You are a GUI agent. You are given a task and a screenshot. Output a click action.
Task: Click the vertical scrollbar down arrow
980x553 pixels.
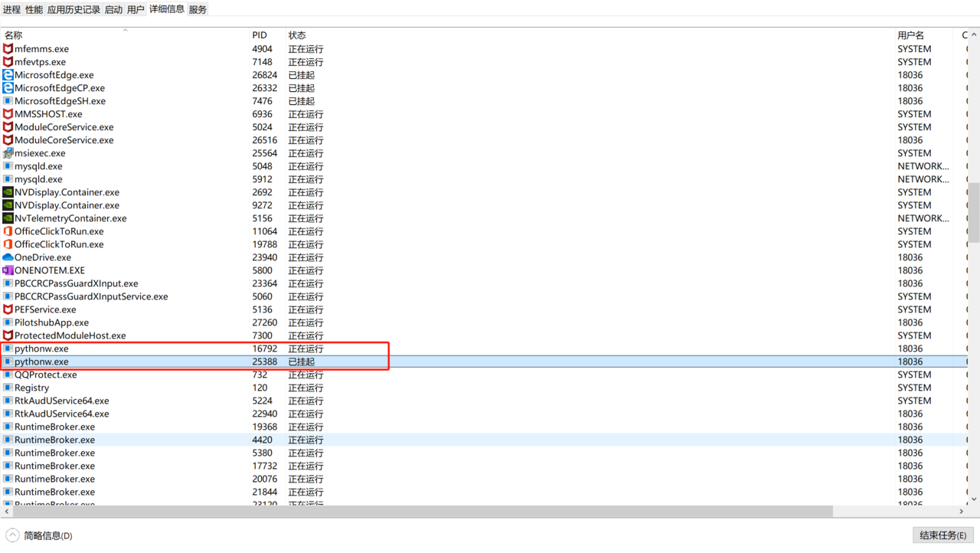click(x=974, y=499)
